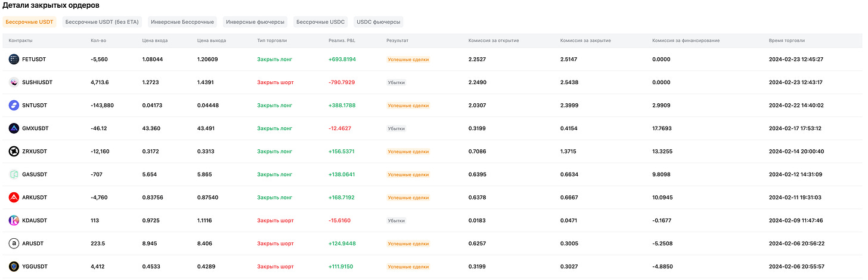Select the Бессрочные USDT tab
Screen dimensions: 868x280
pos(29,22)
